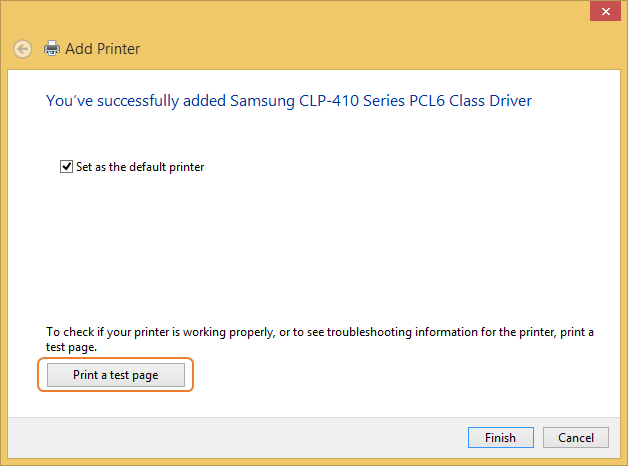Click the white X glyph on red button
The width and height of the screenshot is (628, 466).
click(606, 12)
